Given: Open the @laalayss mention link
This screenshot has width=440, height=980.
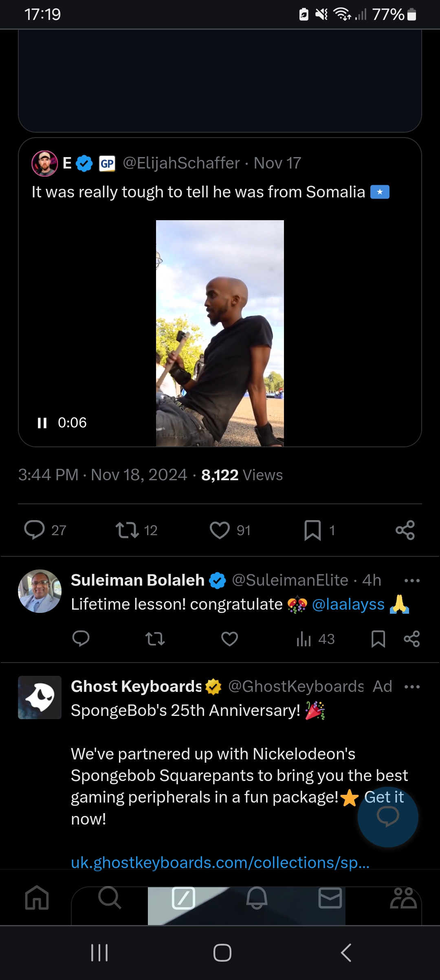Looking at the screenshot, I should point(348,604).
